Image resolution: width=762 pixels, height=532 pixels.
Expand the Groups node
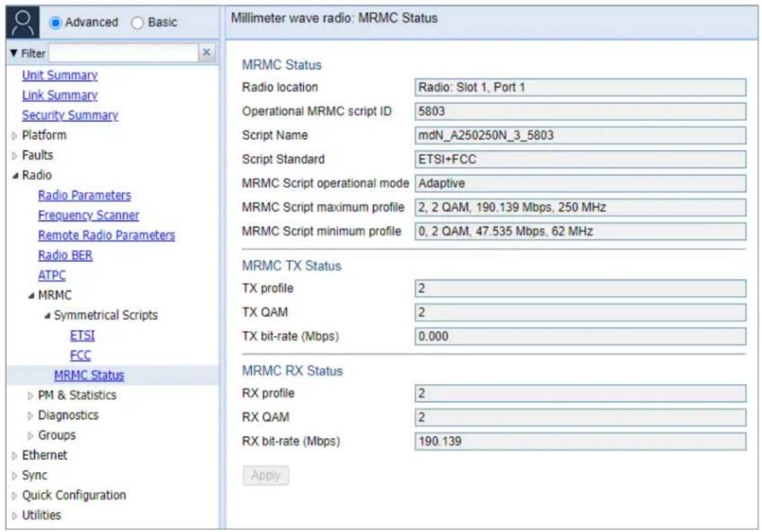click(x=30, y=436)
